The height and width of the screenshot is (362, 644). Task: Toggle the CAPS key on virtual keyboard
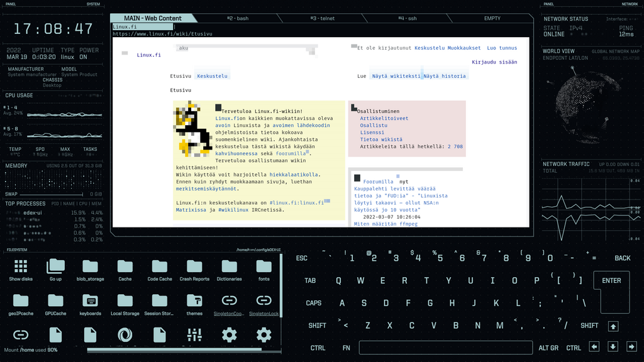pos(314,303)
